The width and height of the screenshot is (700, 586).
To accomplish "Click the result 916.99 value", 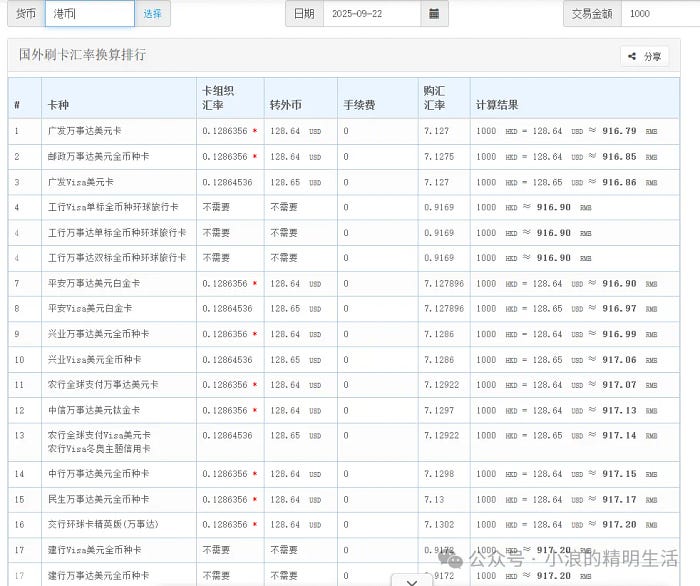I will point(619,334).
